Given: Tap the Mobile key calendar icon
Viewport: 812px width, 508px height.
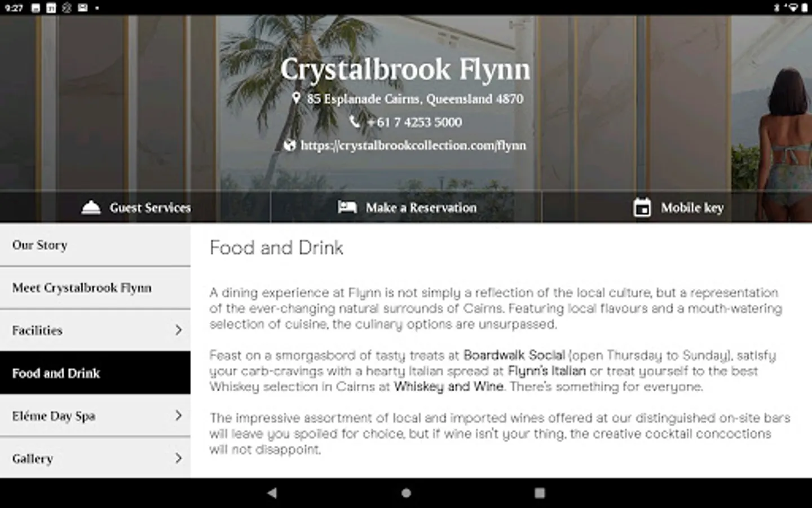Looking at the screenshot, I should (x=642, y=207).
